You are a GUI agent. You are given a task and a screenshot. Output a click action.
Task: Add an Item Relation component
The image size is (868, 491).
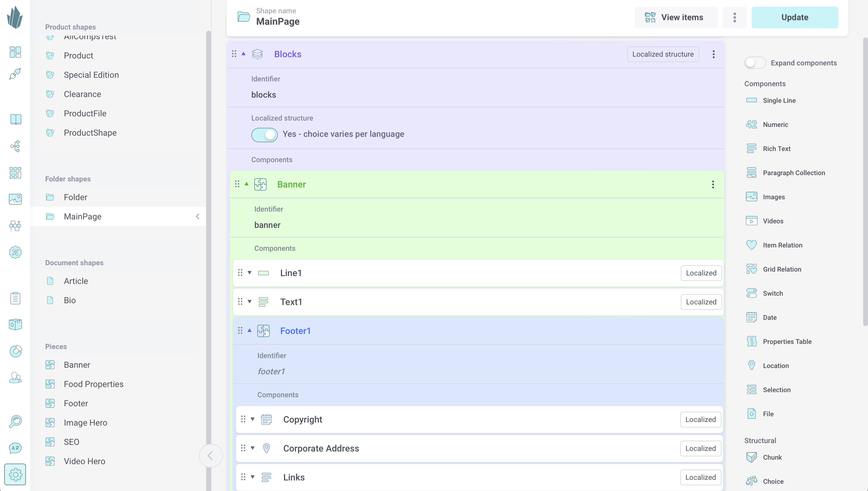[774, 245]
